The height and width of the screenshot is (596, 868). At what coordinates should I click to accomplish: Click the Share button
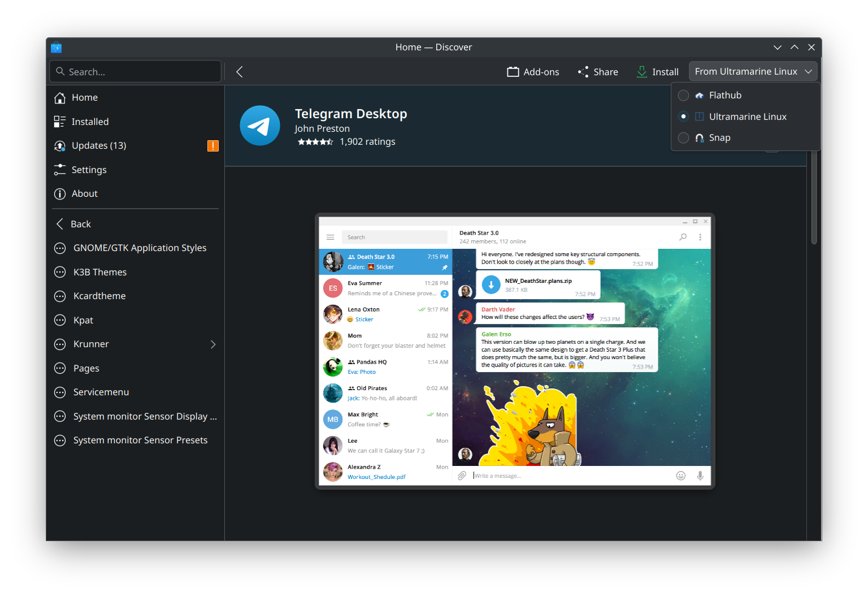598,72
